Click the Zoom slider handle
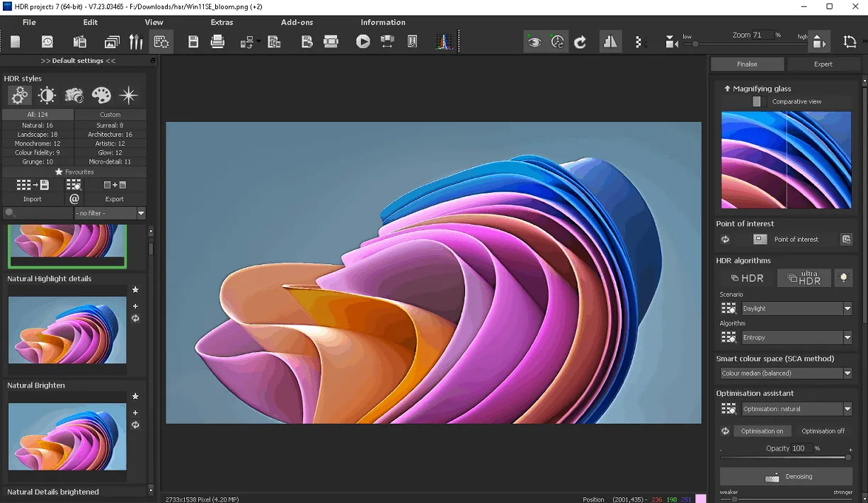868x503 pixels. (x=695, y=44)
